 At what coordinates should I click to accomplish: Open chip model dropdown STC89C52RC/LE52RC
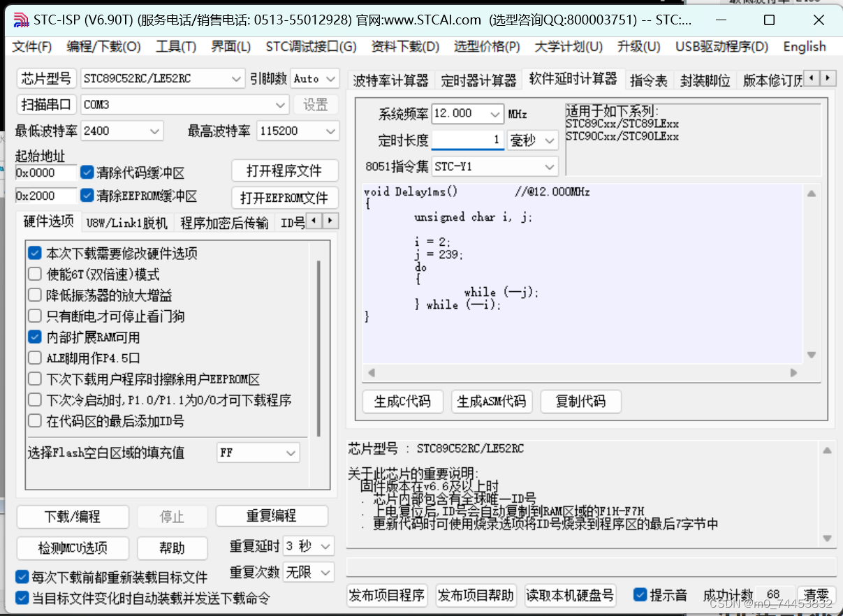(x=163, y=79)
